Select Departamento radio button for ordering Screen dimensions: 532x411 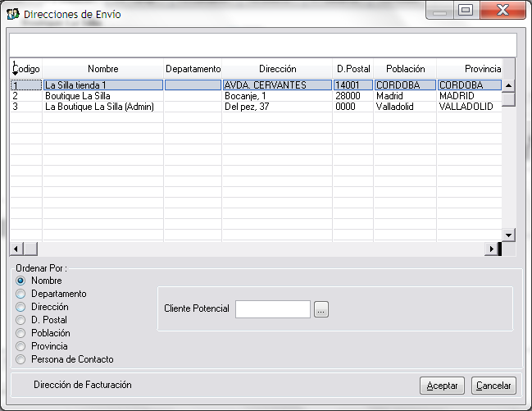coord(20,294)
